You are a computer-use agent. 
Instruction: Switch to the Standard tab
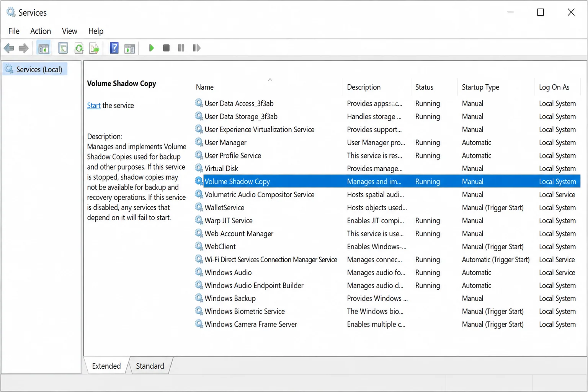(150, 366)
